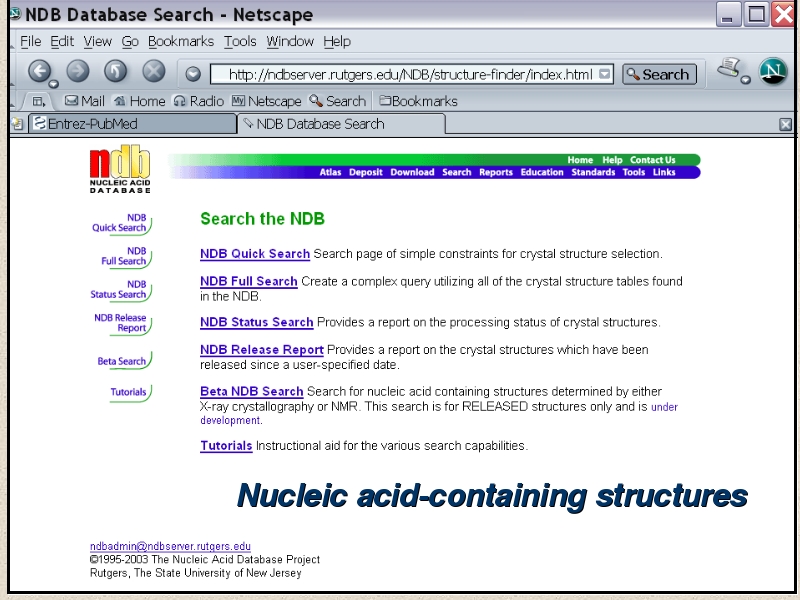Open Deposit in the blue navigation bar
The height and width of the screenshot is (600, 800).
(x=366, y=172)
